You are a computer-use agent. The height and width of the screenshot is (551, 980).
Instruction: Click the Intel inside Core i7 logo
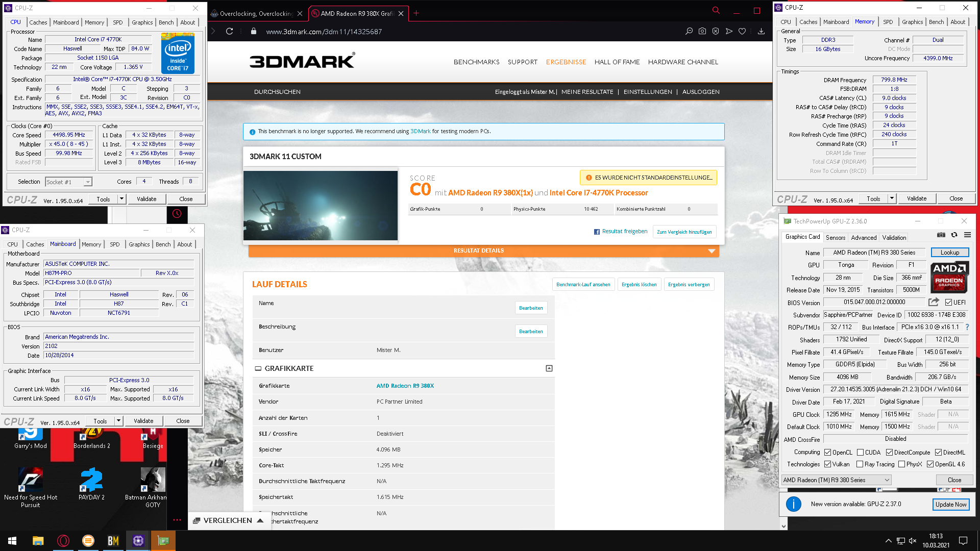coord(178,53)
